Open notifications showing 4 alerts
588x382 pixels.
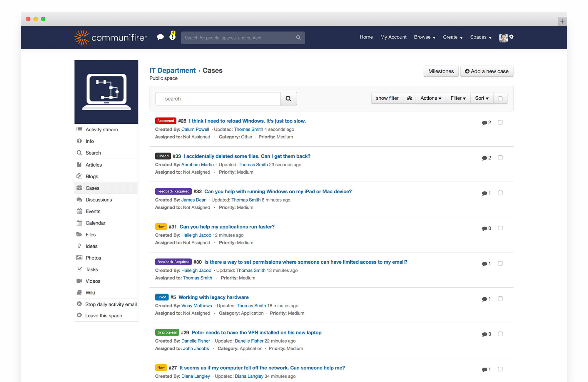[172, 37]
